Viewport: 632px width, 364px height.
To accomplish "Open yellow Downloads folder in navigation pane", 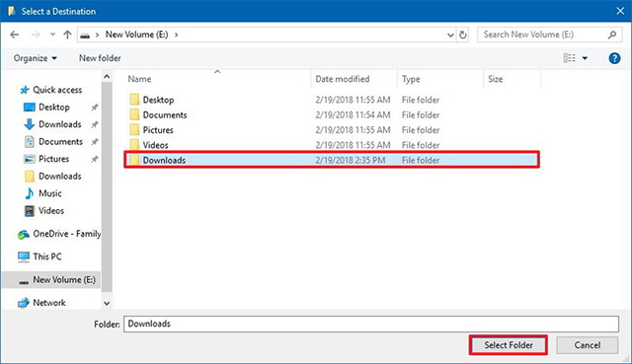I will click(52, 177).
